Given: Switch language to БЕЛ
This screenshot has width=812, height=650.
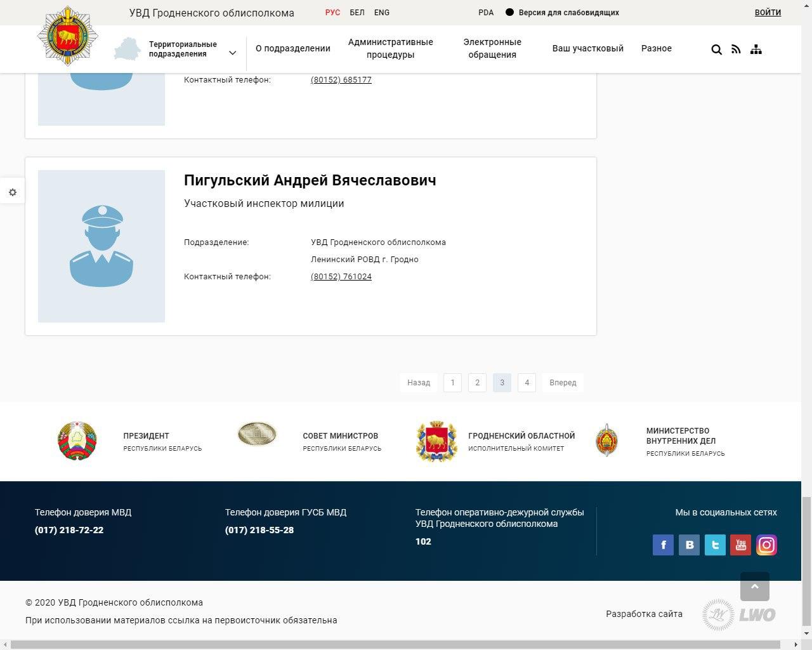Looking at the screenshot, I should click(357, 13).
